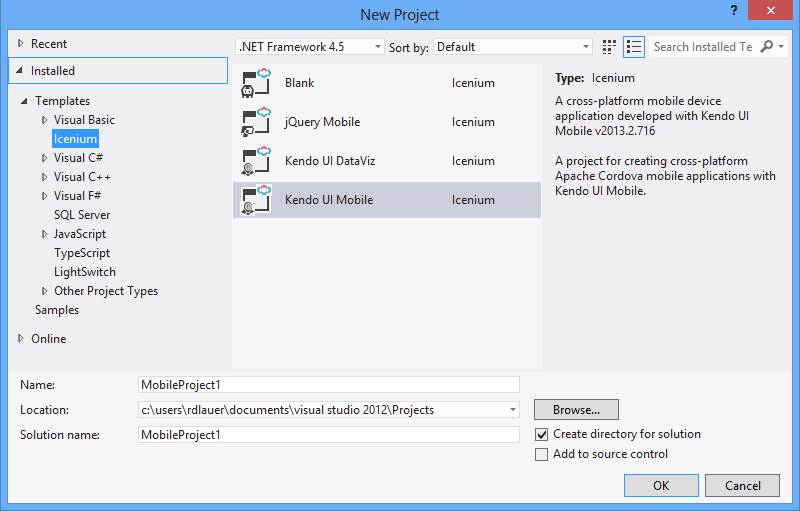Image resolution: width=800 pixels, height=511 pixels.
Task: Collapse the Templates tree node
Action: [24, 101]
